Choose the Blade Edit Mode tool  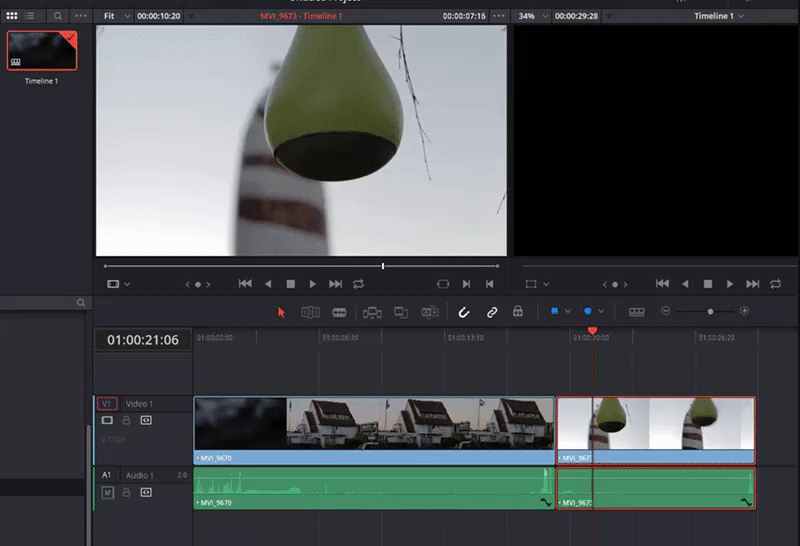tap(339, 312)
